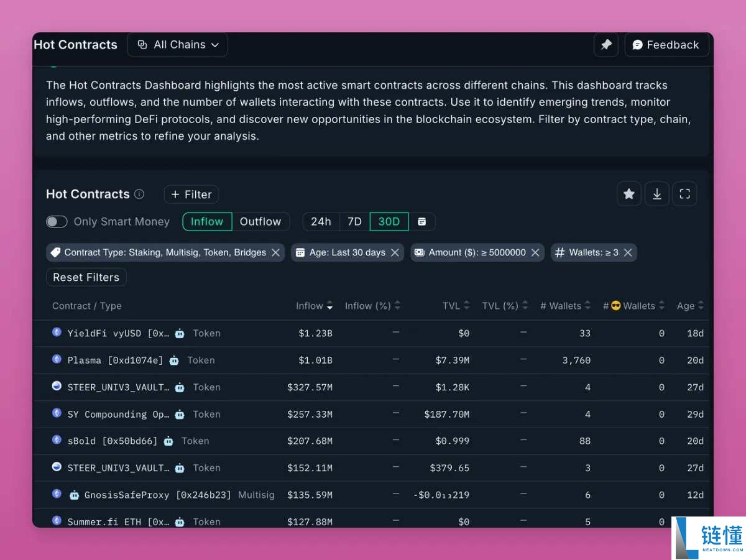Expand the table to fullscreen

[x=684, y=194]
